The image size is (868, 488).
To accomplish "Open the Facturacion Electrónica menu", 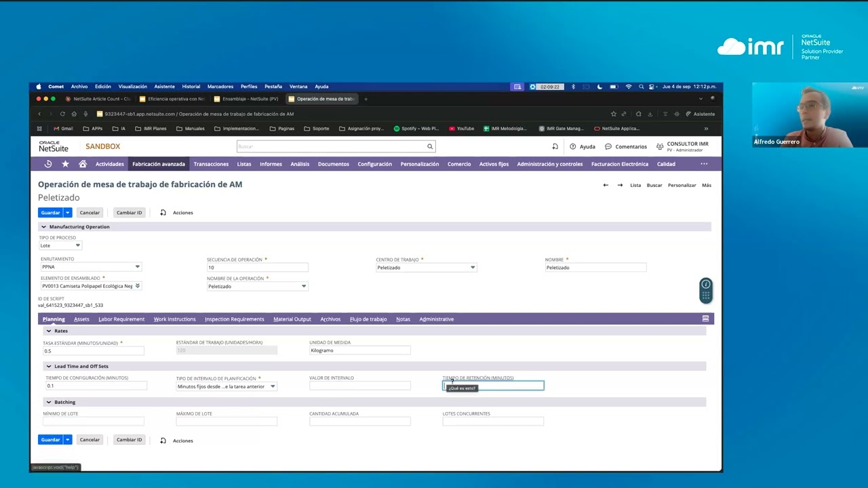I will tap(620, 164).
